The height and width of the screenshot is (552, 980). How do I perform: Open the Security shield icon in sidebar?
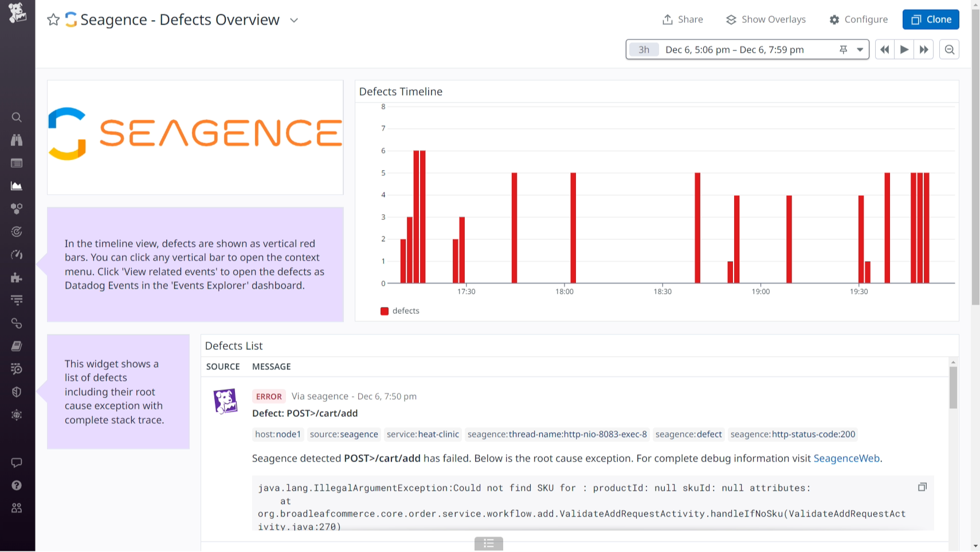17,392
